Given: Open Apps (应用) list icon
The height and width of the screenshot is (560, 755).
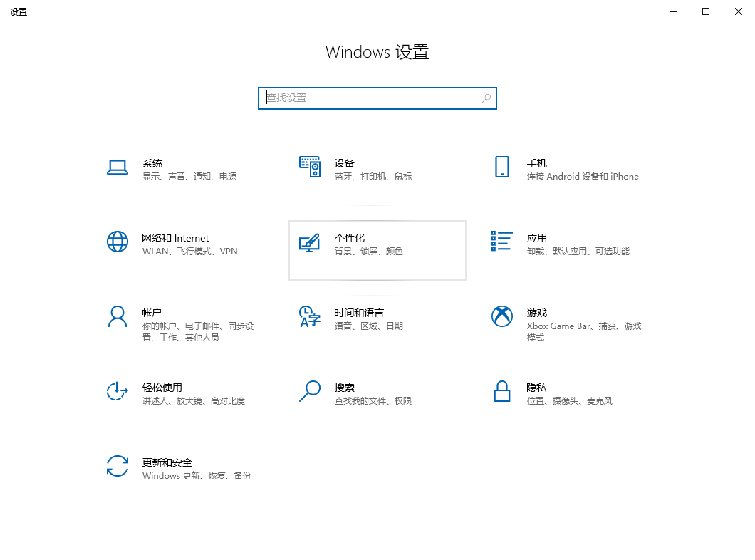Looking at the screenshot, I should click(x=501, y=241).
